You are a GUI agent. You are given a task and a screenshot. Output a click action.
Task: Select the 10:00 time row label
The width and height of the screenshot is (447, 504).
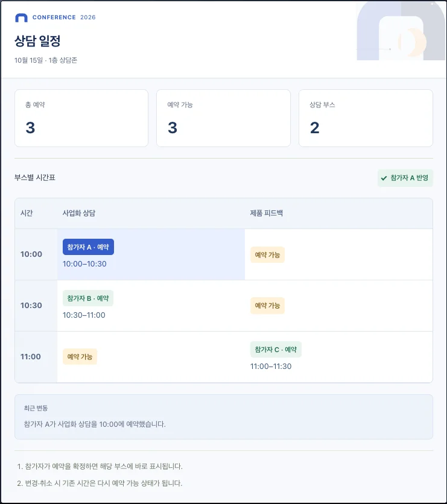pyautogui.click(x=31, y=254)
